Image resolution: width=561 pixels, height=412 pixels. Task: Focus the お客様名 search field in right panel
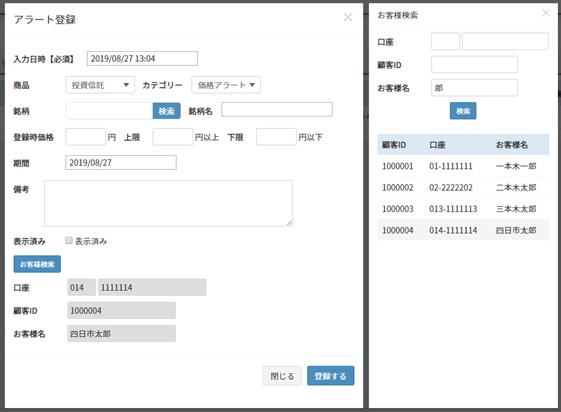[474, 88]
